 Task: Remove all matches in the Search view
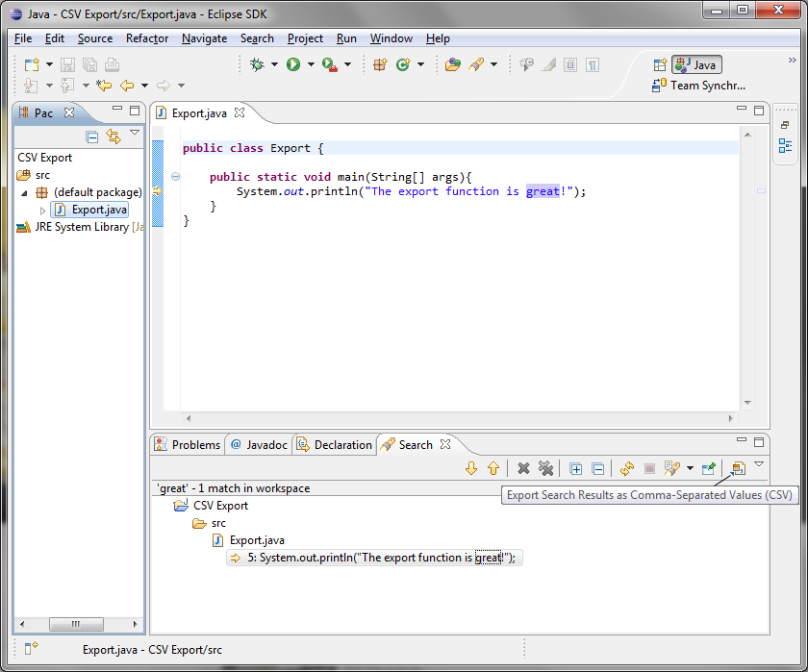(545, 468)
